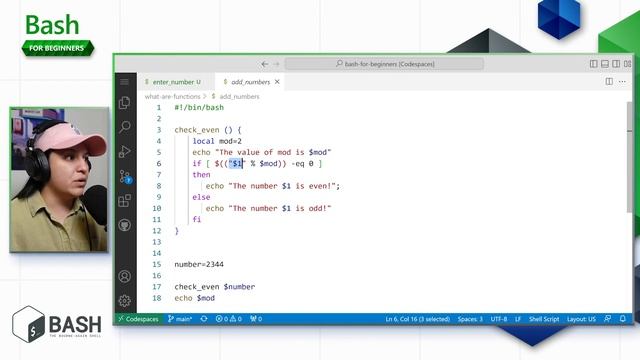640x360 pixels.
Task: Click the 'check_even () {' function definition
Action: pos(208,130)
